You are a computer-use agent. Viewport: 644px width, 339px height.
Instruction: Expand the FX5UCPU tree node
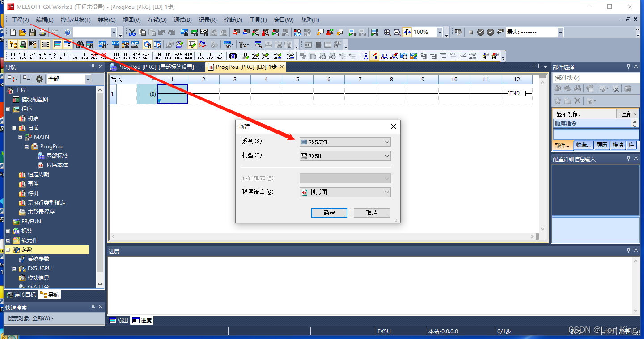pyautogui.click(x=14, y=268)
